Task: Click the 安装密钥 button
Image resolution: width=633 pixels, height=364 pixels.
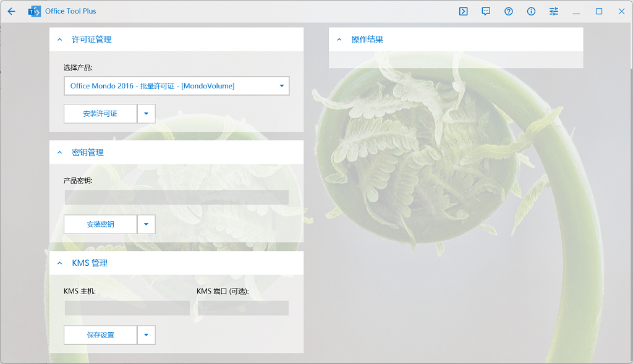Action: (100, 224)
